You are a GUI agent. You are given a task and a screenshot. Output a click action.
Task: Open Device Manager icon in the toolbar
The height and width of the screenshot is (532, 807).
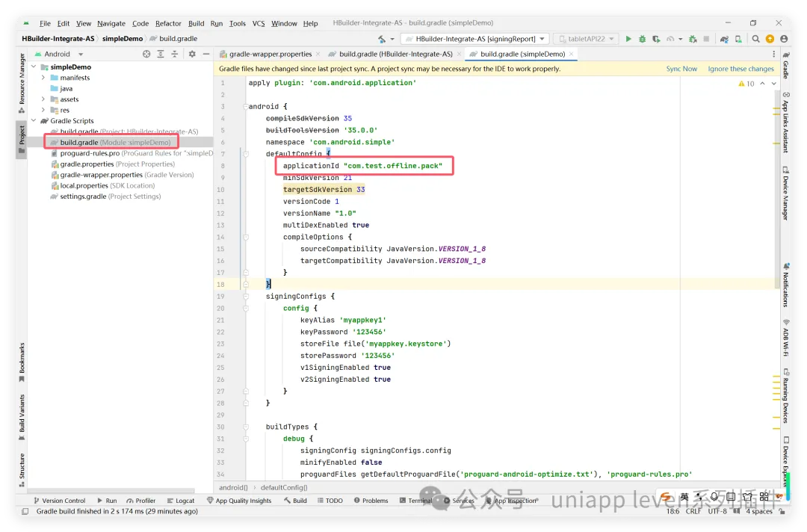point(738,39)
